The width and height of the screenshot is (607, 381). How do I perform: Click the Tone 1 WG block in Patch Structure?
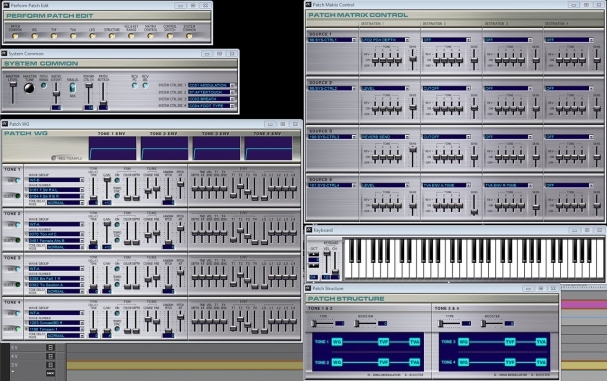pos(337,342)
